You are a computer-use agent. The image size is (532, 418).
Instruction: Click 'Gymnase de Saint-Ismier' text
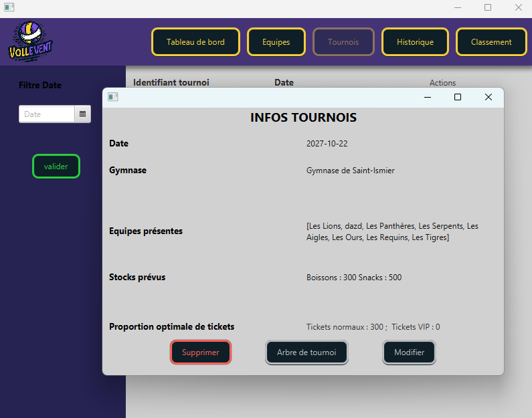[x=351, y=171]
